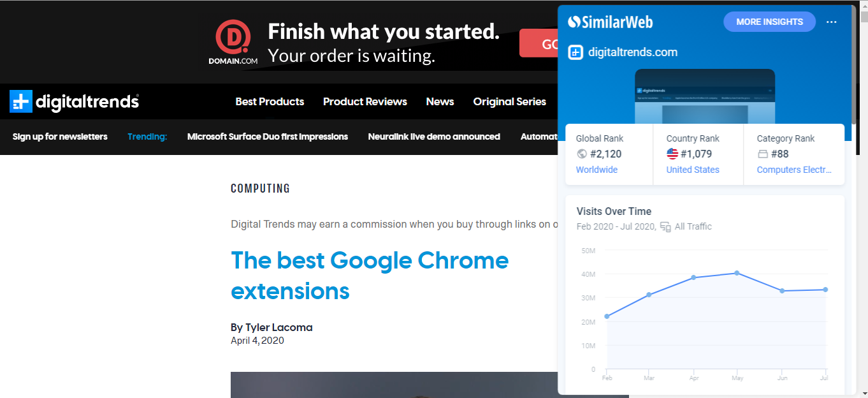This screenshot has height=398, width=868.
Task: Click the globe icon beside global rank
Action: [581, 154]
